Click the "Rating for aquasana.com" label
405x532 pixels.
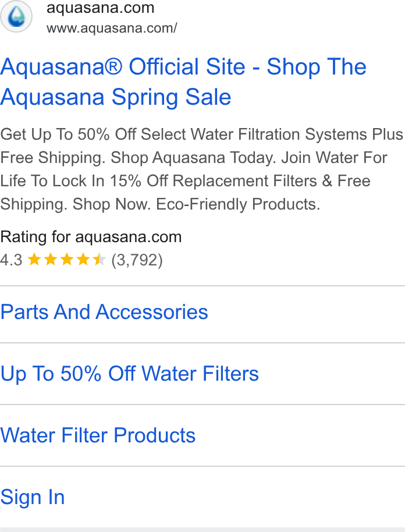91,237
